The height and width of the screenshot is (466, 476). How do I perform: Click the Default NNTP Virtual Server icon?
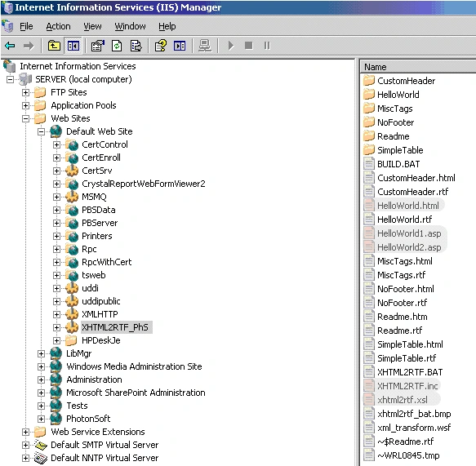pos(41,458)
